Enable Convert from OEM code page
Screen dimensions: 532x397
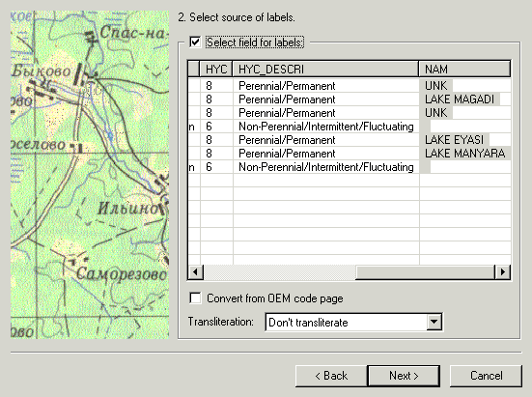[x=195, y=298]
